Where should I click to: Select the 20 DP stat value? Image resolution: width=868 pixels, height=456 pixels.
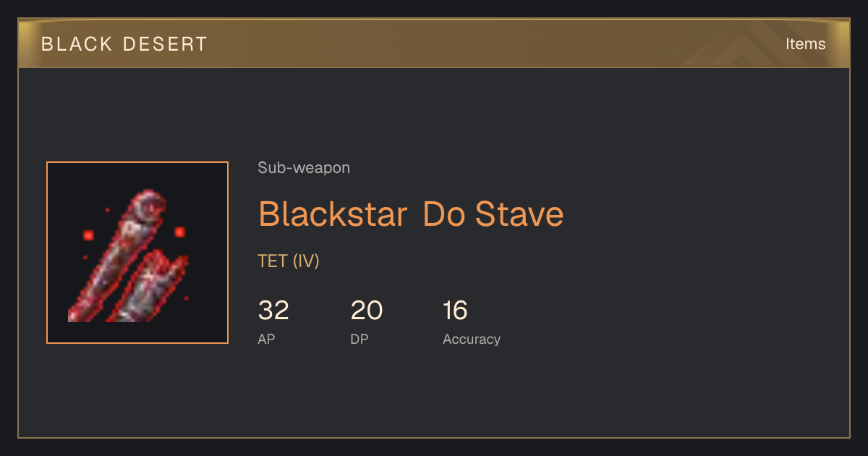pyautogui.click(x=367, y=311)
